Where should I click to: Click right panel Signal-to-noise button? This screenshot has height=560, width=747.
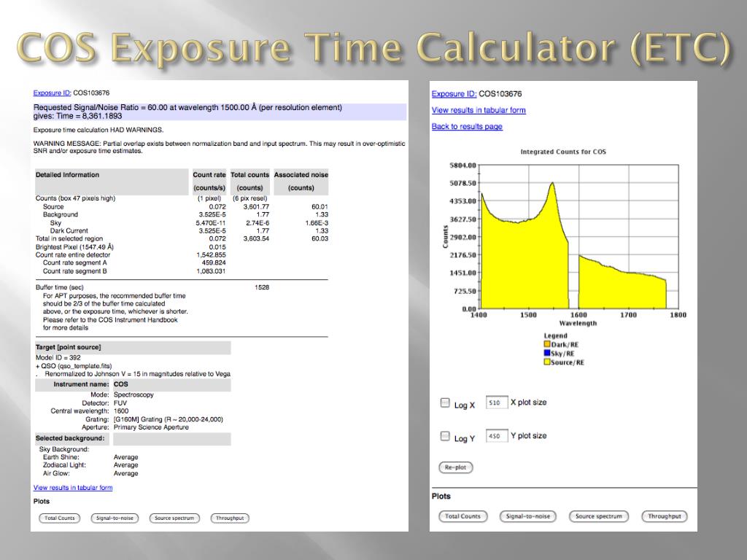528,516
